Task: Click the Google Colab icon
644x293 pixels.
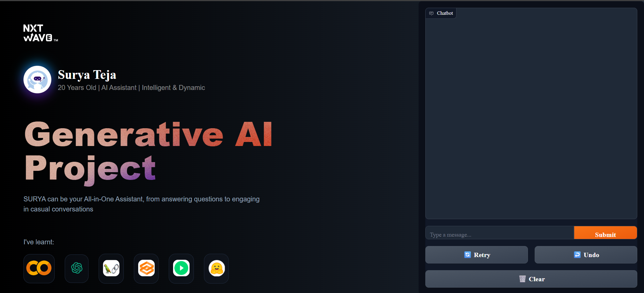Action: (x=39, y=268)
